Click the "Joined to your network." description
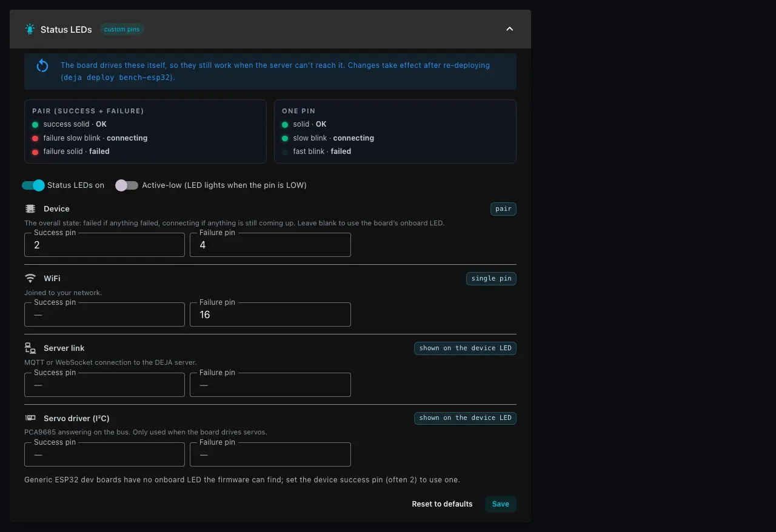Screen dimensions: 776x532 [63, 293]
